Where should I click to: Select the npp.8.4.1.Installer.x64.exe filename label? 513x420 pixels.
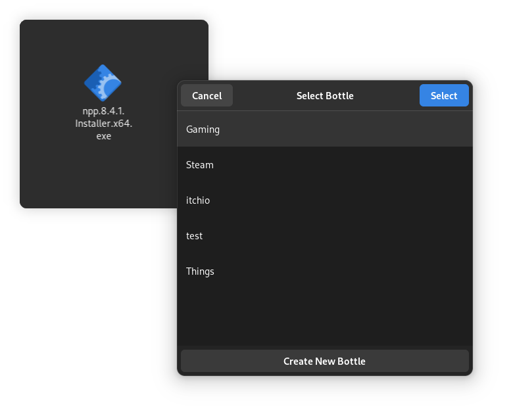click(103, 124)
